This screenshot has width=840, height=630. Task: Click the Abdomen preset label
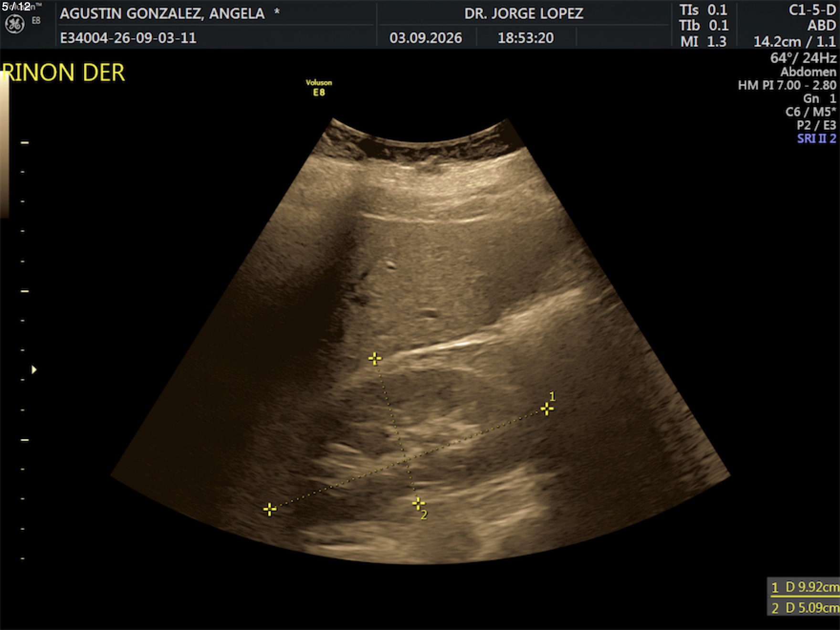pos(808,72)
